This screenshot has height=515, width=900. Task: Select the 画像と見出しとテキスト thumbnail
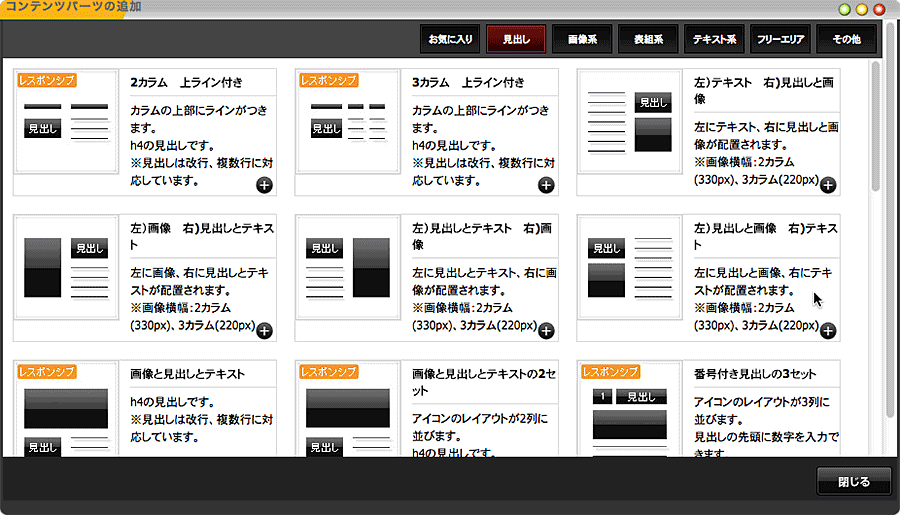[x=67, y=409]
